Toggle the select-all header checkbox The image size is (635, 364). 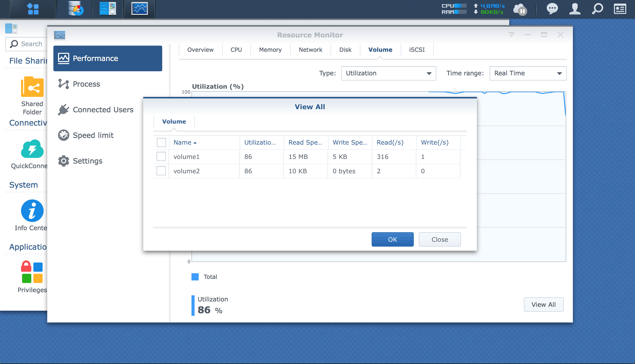(161, 142)
